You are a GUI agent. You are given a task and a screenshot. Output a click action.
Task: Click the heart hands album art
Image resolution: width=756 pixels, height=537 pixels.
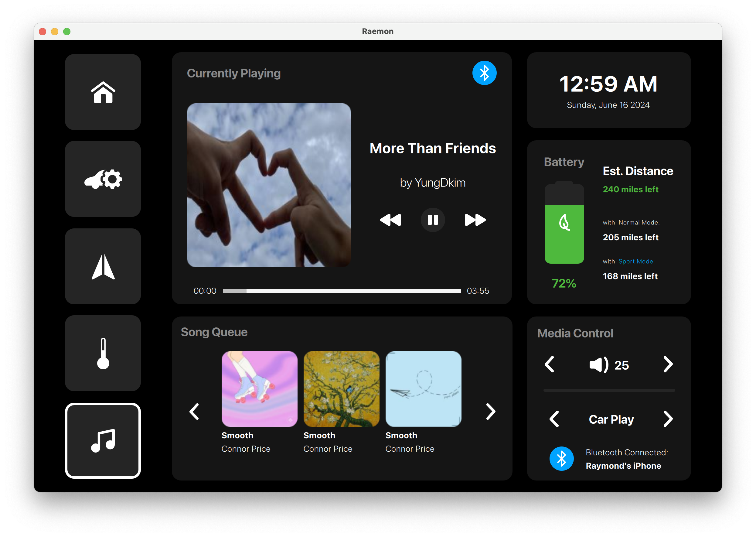coord(269,185)
